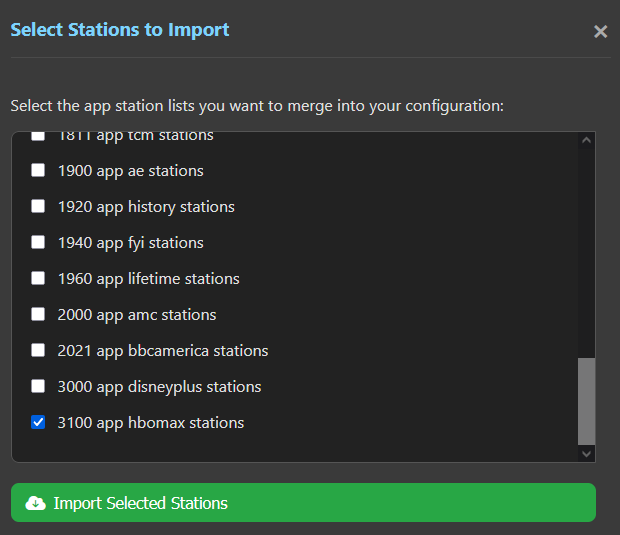Screen dimensions: 620x535
Task: Close the Select Stations to Import dialog
Action: (600, 31)
